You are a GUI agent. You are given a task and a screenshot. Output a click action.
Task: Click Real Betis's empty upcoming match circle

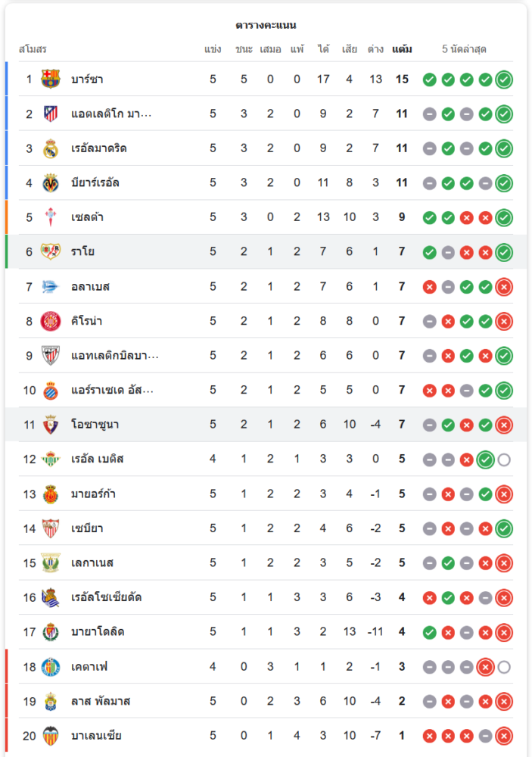(x=504, y=459)
